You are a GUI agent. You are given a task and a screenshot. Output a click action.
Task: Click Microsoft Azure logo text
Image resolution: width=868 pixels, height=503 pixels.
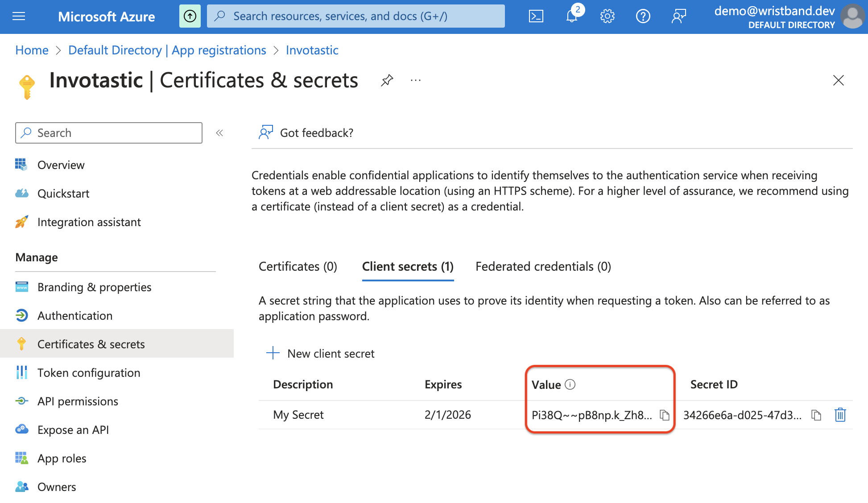coord(107,16)
